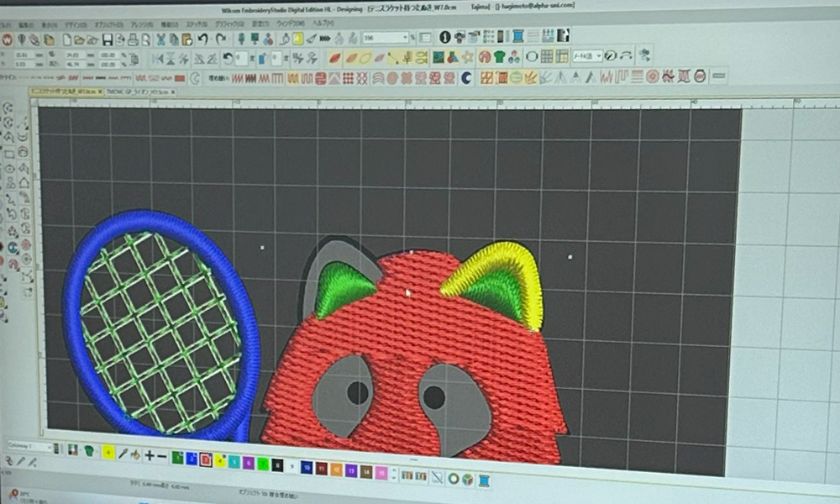The height and width of the screenshot is (504, 840).
Task: Expand the Colorway dropdown
Action: 49,447
